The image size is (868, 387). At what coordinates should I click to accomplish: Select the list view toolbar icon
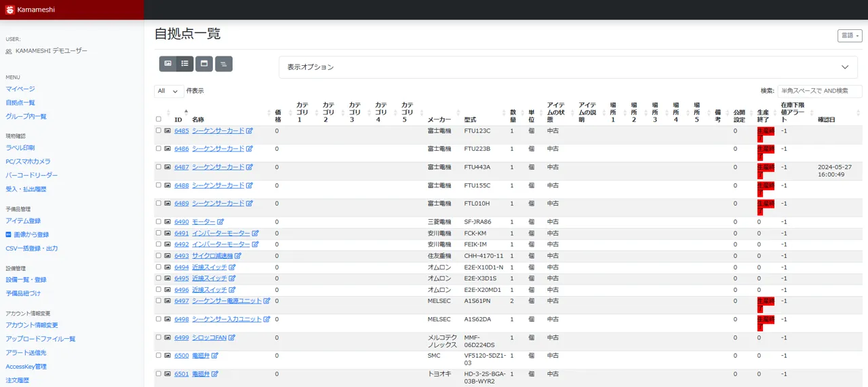coord(184,64)
